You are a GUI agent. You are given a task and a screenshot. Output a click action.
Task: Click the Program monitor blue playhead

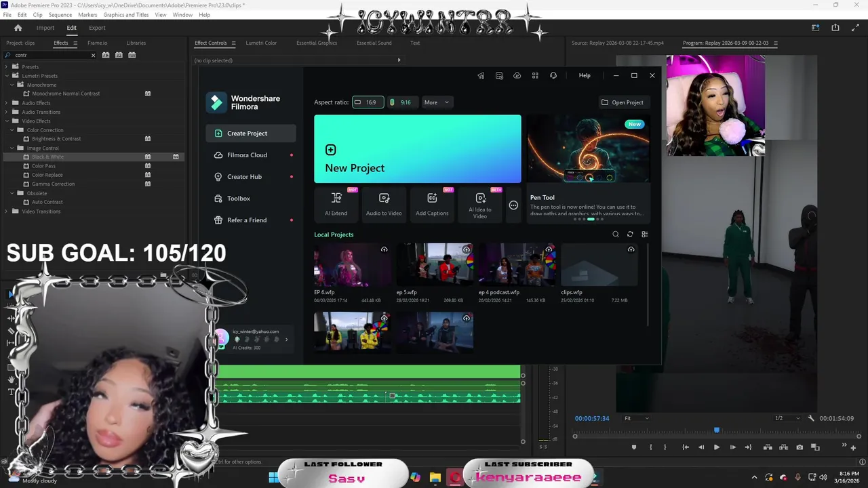717,430
